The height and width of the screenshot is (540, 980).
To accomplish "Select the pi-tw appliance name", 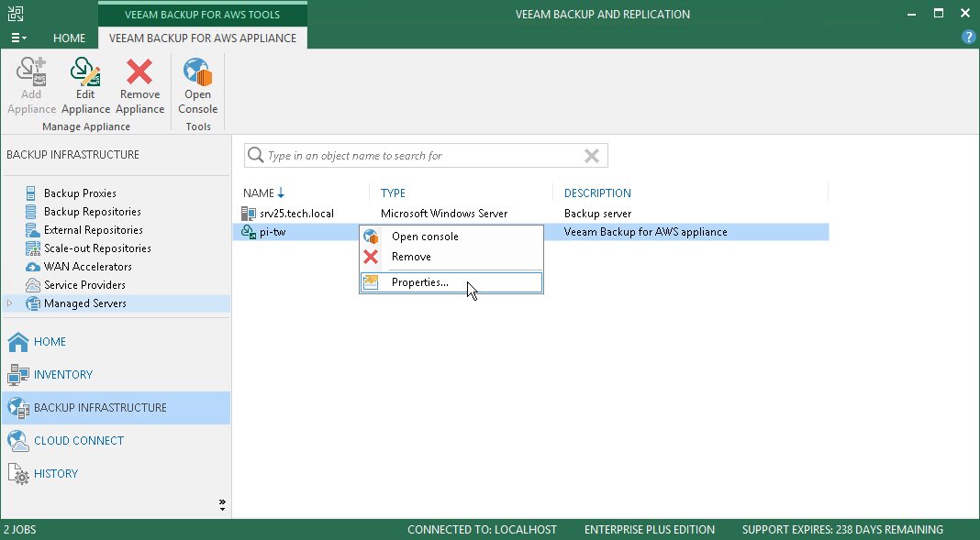I will 273,232.
